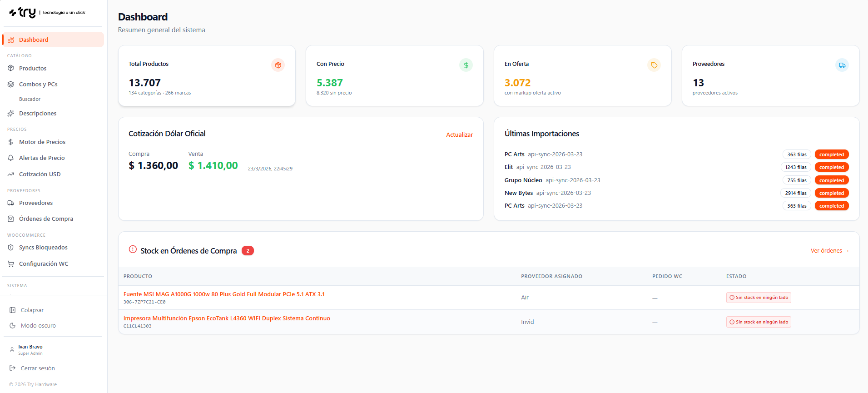The height and width of the screenshot is (393, 868).
Task: Click the tag icon in En Oferta card
Action: click(654, 65)
